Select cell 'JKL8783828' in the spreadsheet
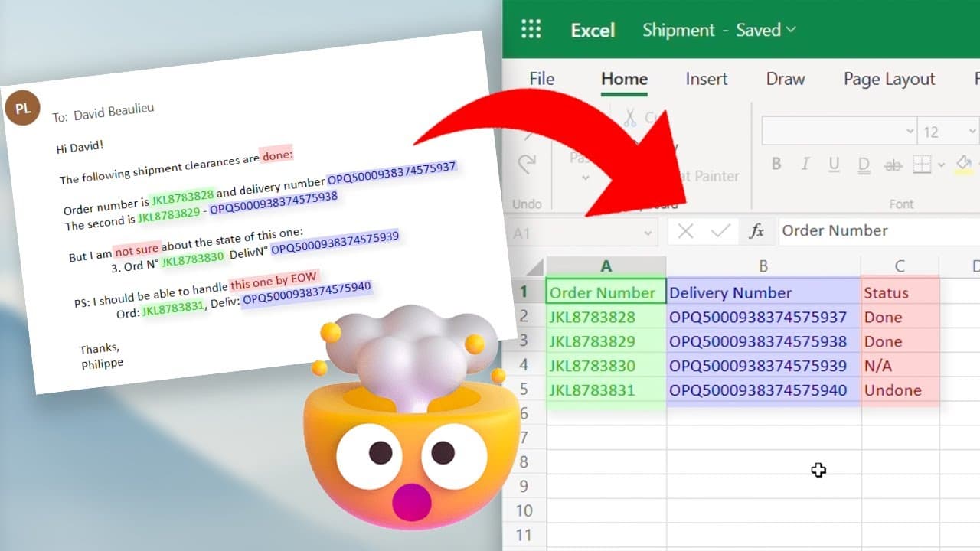The image size is (980, 551). pos(606,317)
